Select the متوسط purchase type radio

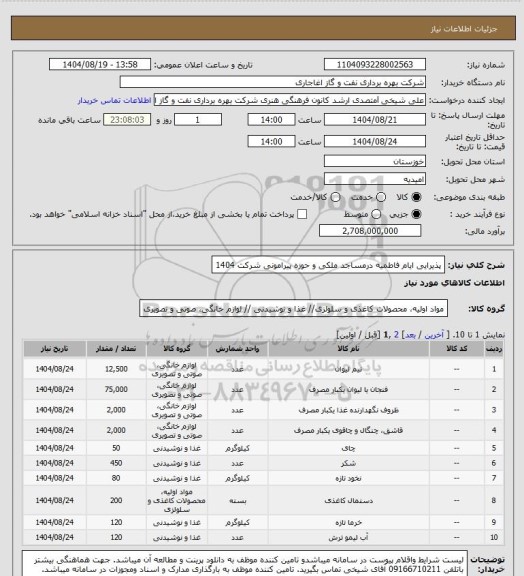376,214
